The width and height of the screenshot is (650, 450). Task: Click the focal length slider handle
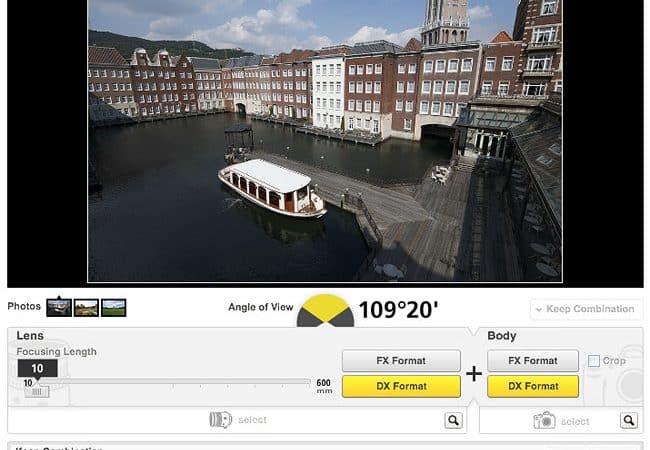pos(37,392)
